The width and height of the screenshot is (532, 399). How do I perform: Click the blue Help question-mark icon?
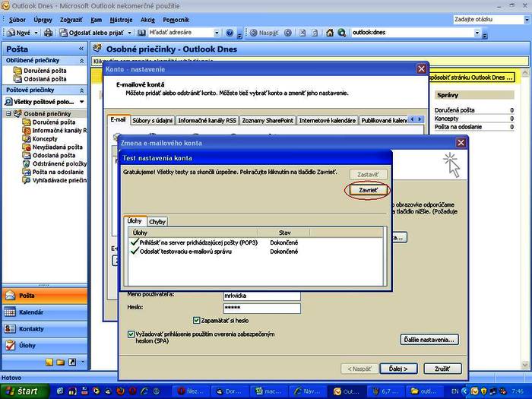[x=230, y=33]
